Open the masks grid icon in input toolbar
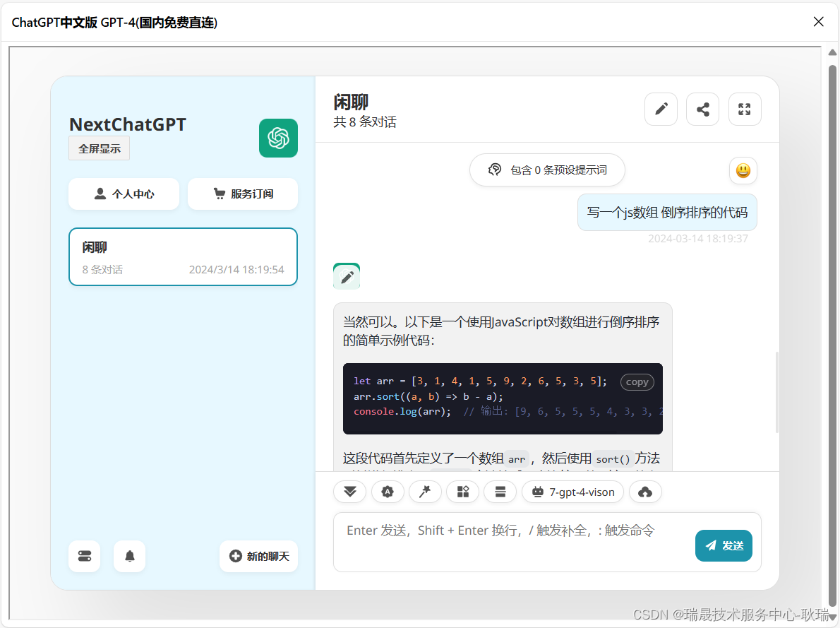Screen dimensions: 840x628 [x=463, y=492]
